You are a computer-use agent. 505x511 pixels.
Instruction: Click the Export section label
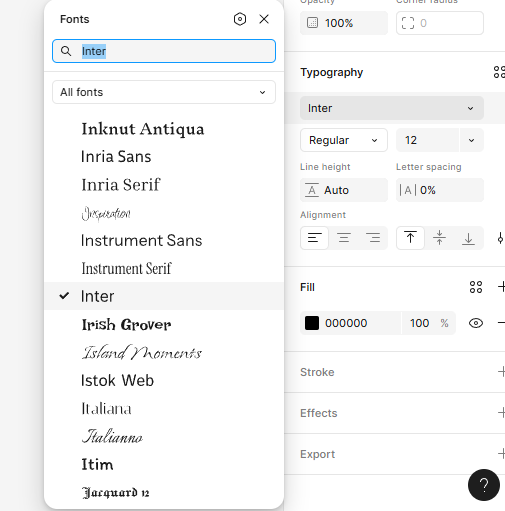click(317, 454)
